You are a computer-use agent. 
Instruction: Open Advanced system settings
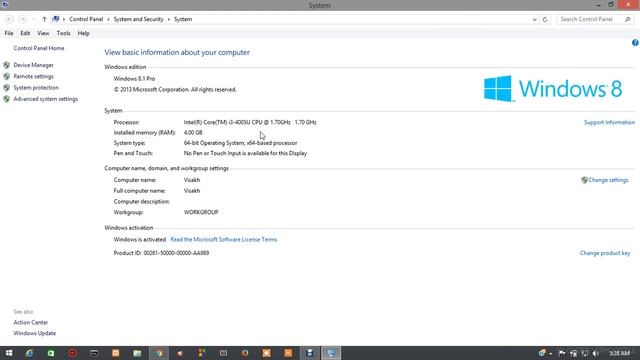(46, 99)
